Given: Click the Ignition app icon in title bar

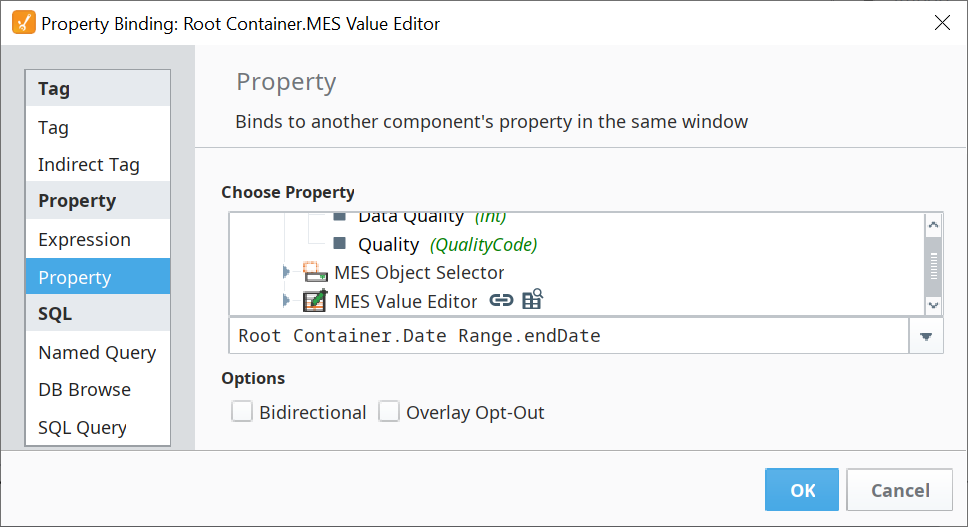Looking at the screenshot, I should (x=23, y=23).
